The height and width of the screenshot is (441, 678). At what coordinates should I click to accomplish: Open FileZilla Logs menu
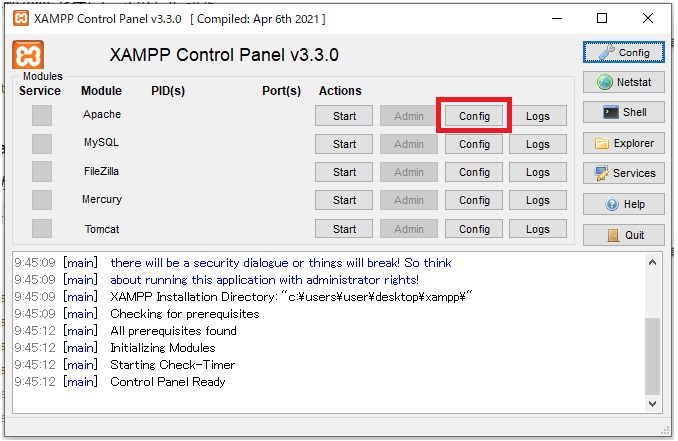coord(538,172)
